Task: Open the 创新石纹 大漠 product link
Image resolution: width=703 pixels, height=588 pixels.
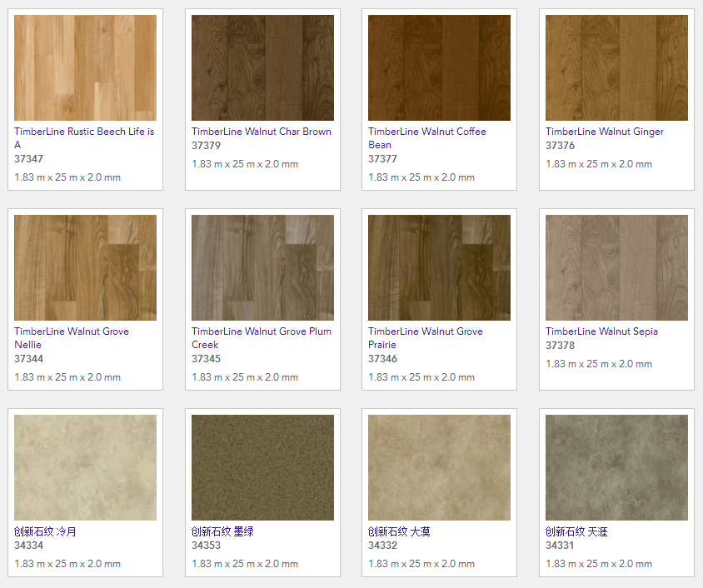Action: (399, 531)
